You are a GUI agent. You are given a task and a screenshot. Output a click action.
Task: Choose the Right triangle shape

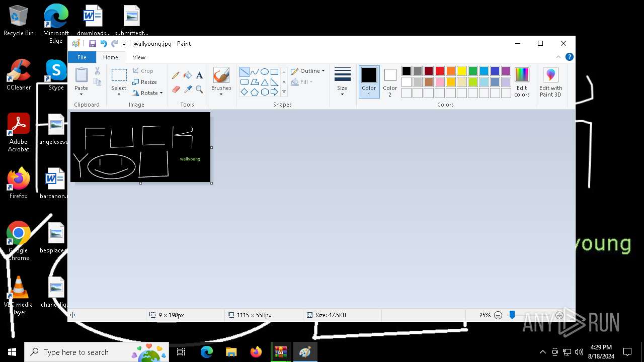(x=274, y=82)
